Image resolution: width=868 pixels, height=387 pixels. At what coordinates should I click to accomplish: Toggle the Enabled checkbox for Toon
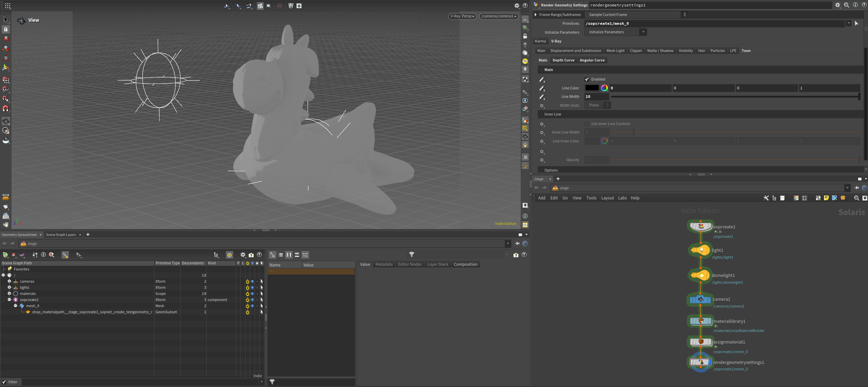point(587,80)
